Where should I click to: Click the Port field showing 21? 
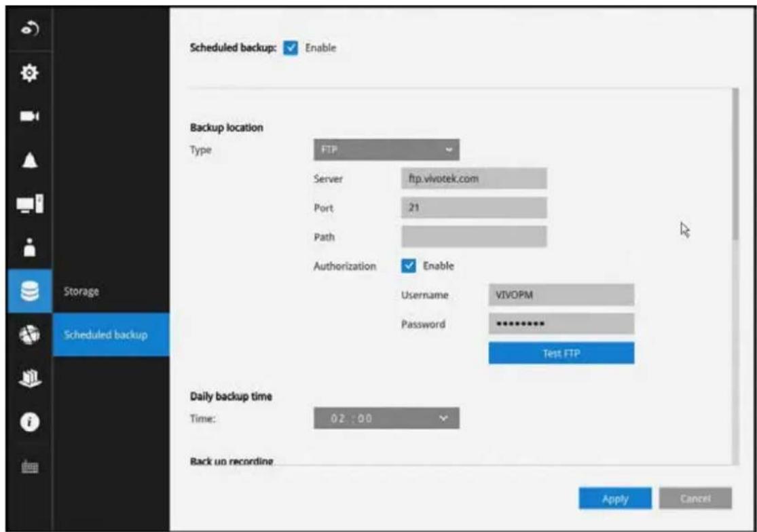click(474, 208)
